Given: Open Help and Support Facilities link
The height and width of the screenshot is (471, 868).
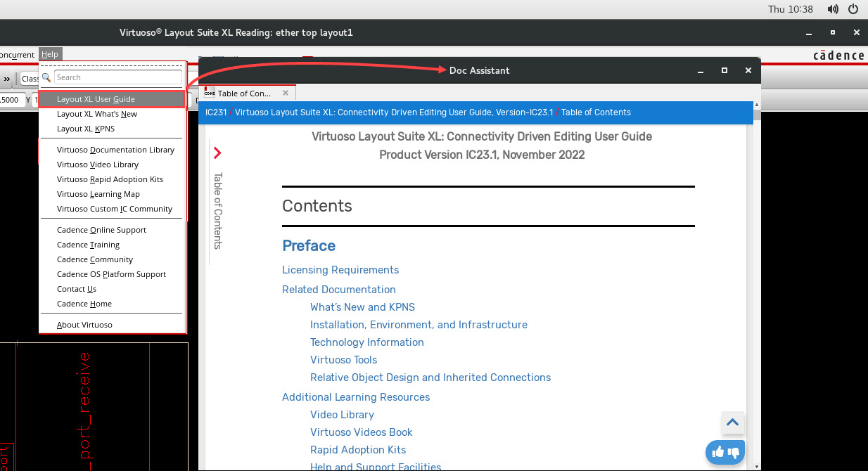Looking at the screenshot, I should coord(376,467).
